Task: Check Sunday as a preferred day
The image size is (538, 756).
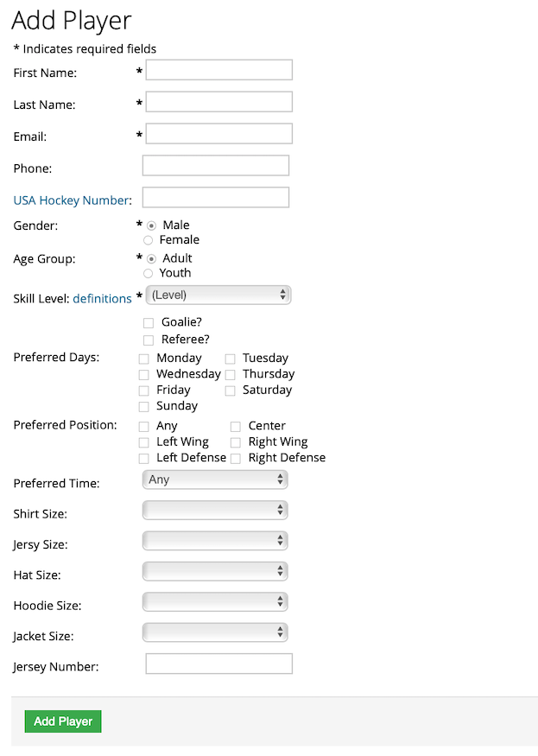Action: 144,405
